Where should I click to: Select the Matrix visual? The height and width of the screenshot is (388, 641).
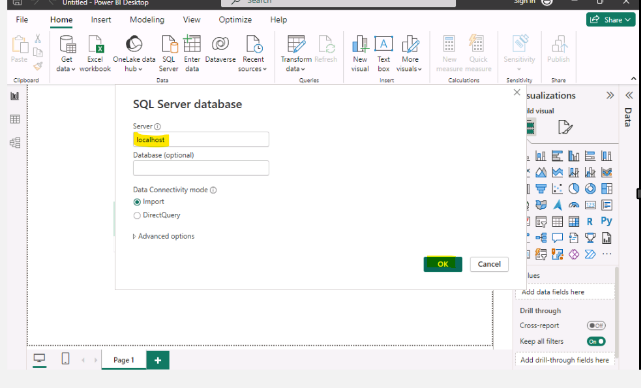[x=574, y=222]
